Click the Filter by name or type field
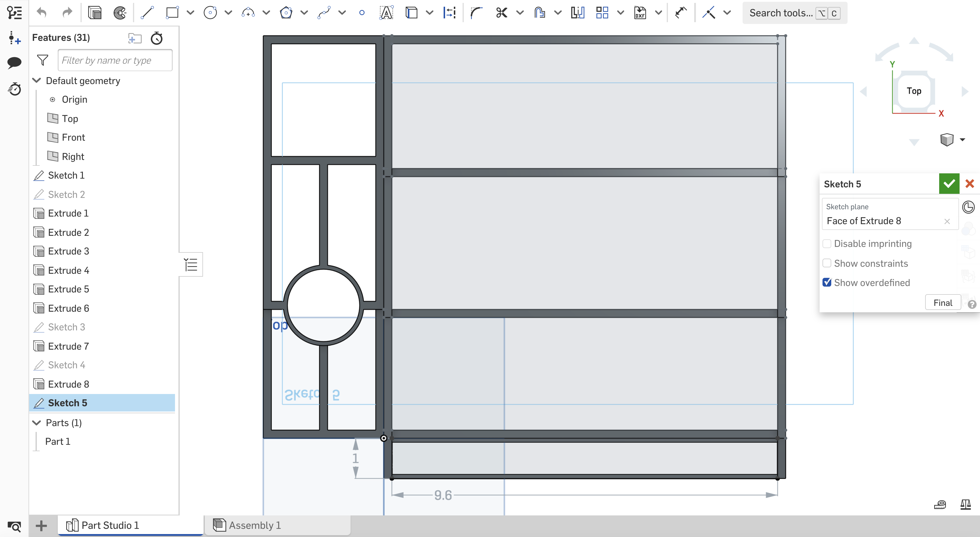The image size is (980, 537). click(115, 60)
